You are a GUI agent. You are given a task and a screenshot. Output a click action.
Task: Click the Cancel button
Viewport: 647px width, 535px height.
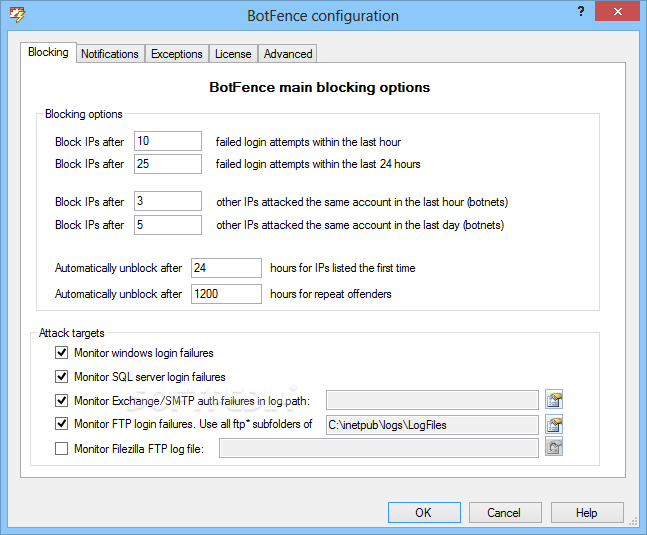pyautogui.click(x=505, y=512)
